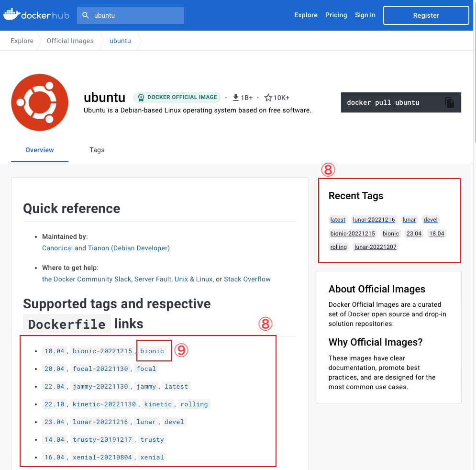Open the jammy Dockerfile link
This screenshot has height=470, width=476.
(146, 387)
